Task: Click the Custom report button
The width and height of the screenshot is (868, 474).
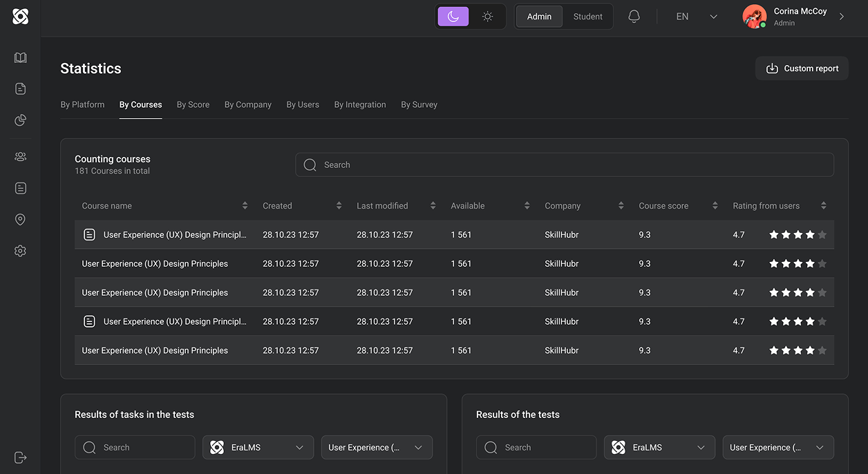Action: (x=802, y=68)
